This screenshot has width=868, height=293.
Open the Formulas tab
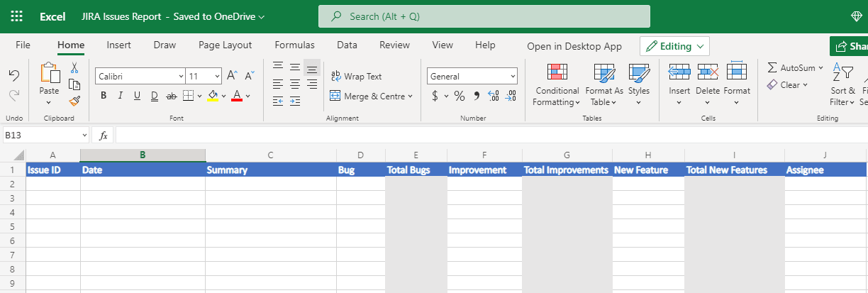pyautogui.click(x=294, y=45)
